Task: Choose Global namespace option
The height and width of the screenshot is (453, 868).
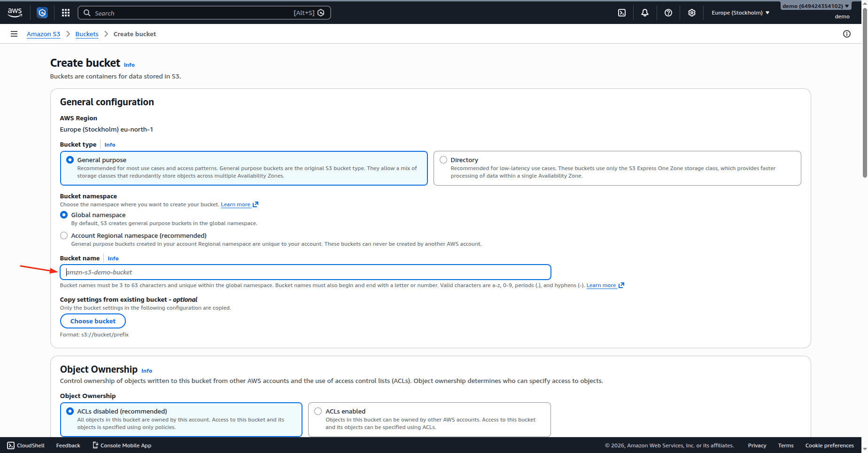Action: [x=64, y=215]
